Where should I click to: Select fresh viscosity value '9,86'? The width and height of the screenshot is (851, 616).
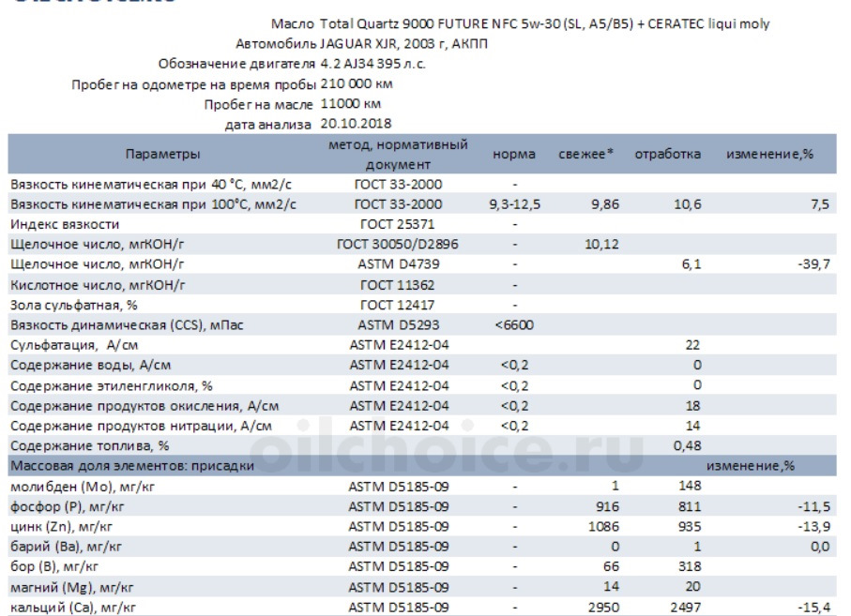(x=604, y=204)
